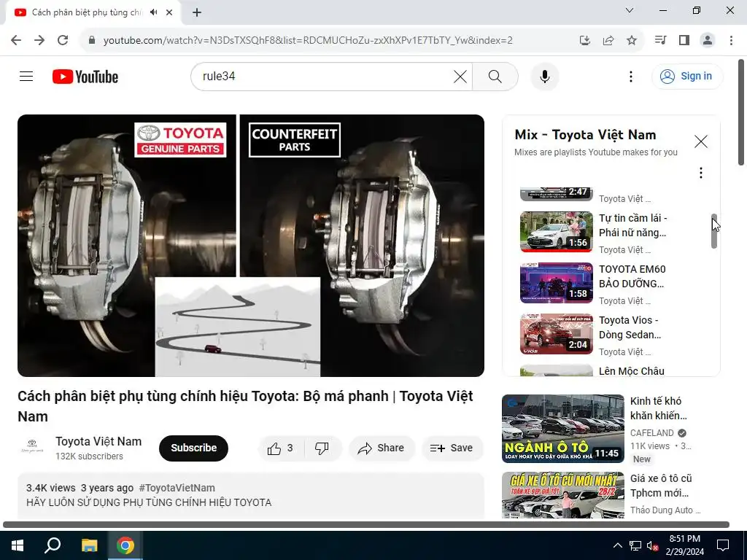747x560 pixels.
Task: Open tab search dropdown chevron
Action: coord(630,10)
